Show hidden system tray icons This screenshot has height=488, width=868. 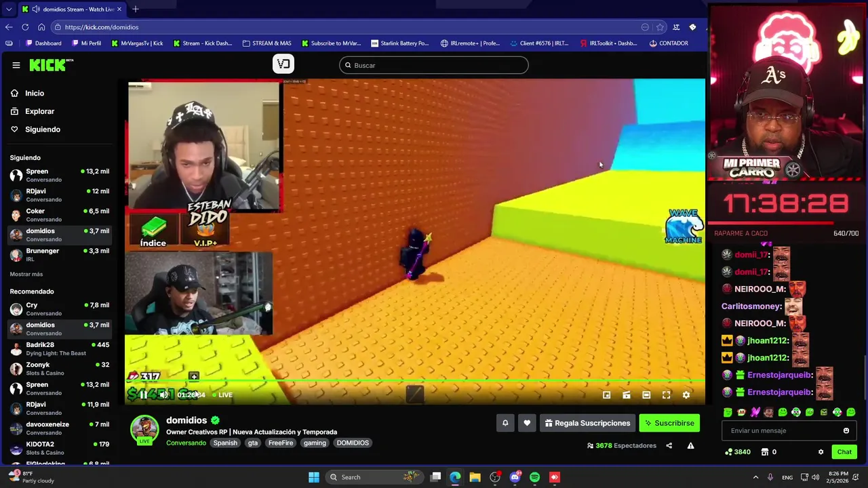(757, 477)
